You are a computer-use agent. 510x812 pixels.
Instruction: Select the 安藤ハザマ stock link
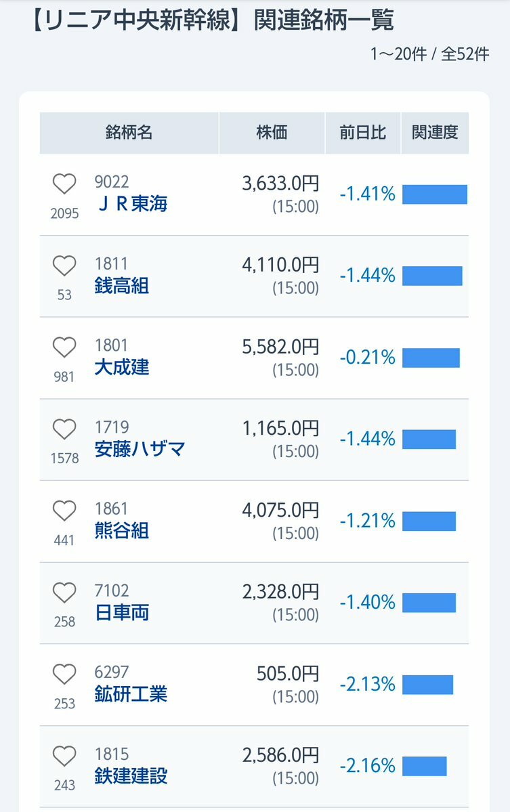140,449
